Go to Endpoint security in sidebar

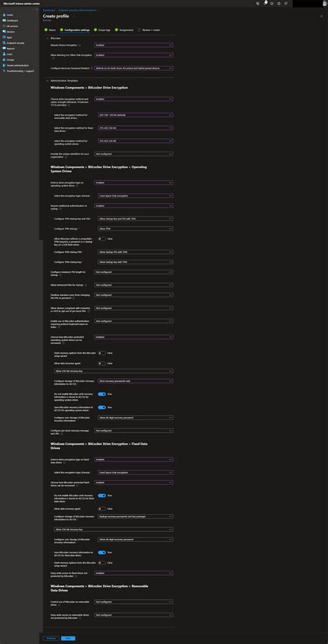[13, 43]
